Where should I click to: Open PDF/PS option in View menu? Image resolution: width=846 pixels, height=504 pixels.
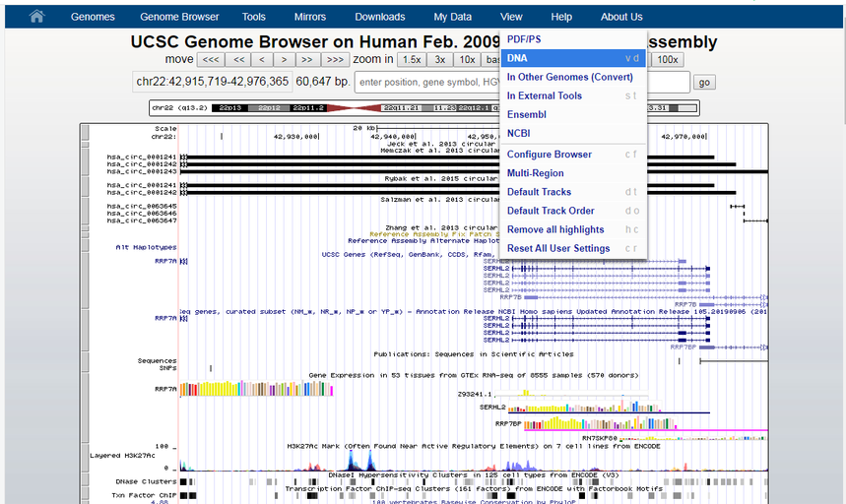click(x=524, y=39)
